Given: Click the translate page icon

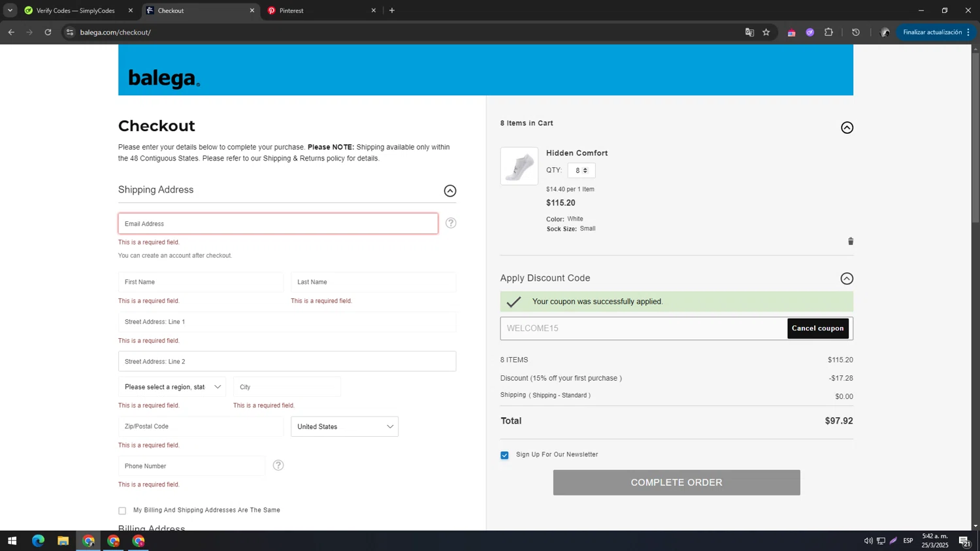Looking at the screenshot, I should (x=749, y=32).
